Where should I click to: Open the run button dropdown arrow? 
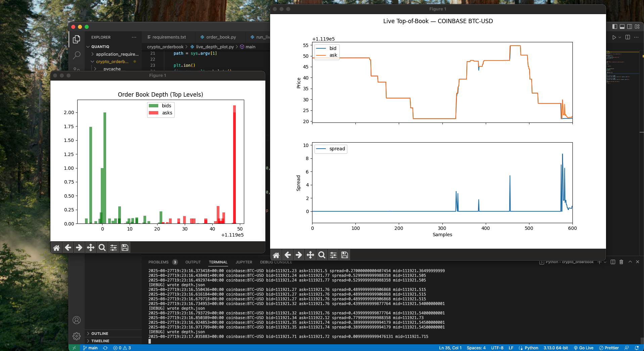[620, 37]
